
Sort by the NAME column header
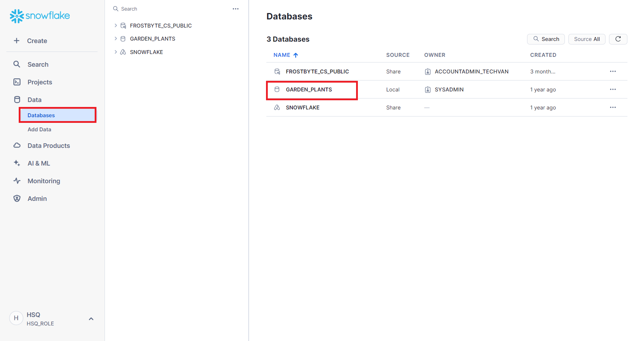282,55
